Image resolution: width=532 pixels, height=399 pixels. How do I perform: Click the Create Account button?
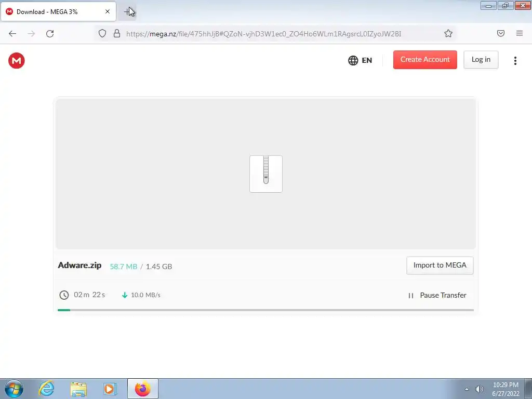(x=425, y=60)
